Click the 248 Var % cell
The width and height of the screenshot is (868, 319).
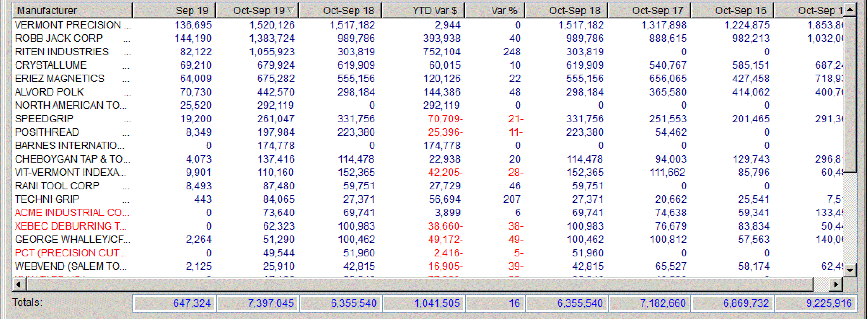[x=512, y=52]
